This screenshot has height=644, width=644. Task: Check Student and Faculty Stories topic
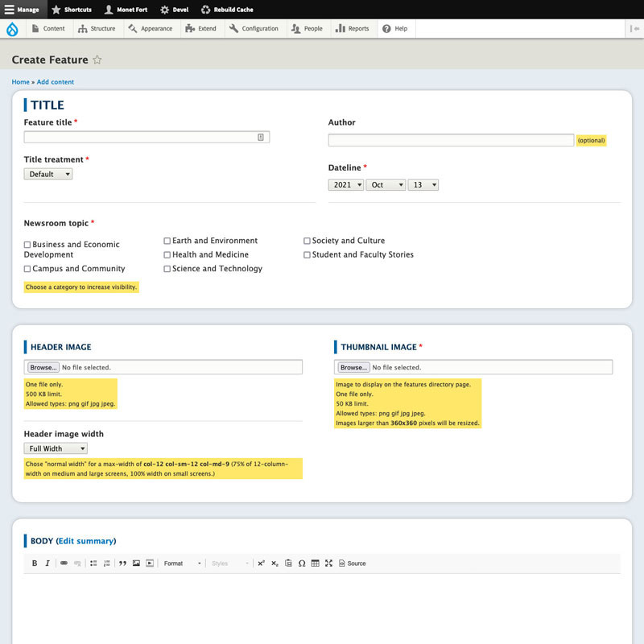[x=307, y=255]
